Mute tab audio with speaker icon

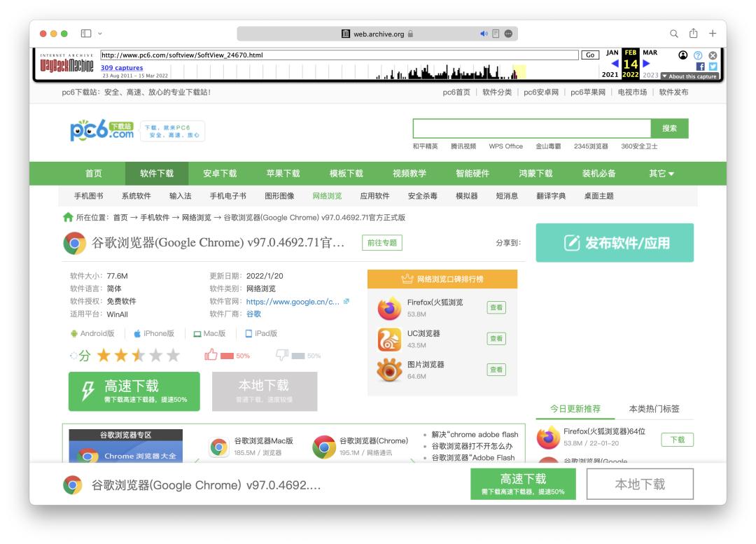coord(483,34)
